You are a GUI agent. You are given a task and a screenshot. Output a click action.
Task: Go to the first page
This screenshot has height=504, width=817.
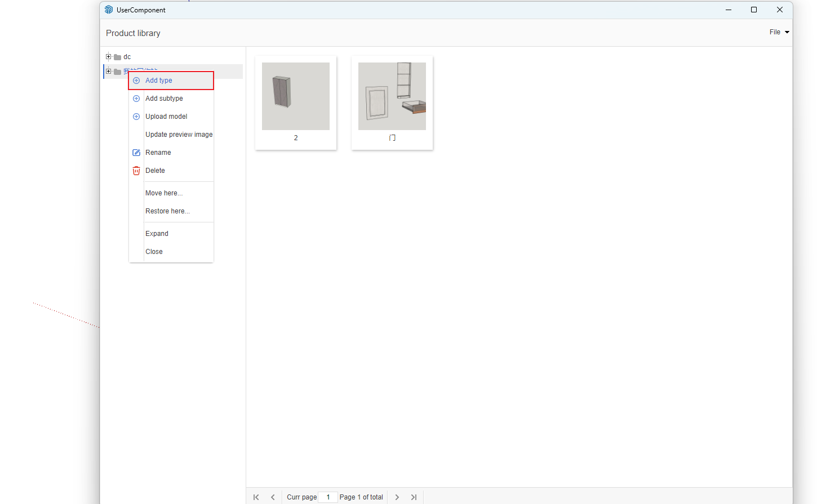(256, 497)
